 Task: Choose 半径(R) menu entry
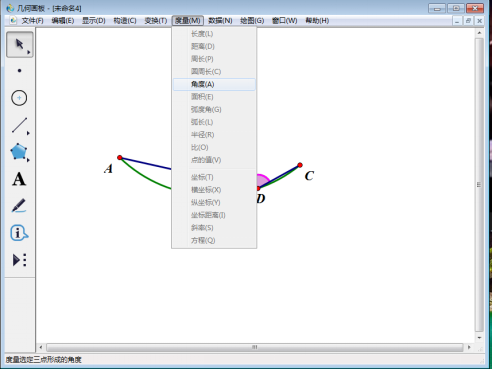point(214,135)
